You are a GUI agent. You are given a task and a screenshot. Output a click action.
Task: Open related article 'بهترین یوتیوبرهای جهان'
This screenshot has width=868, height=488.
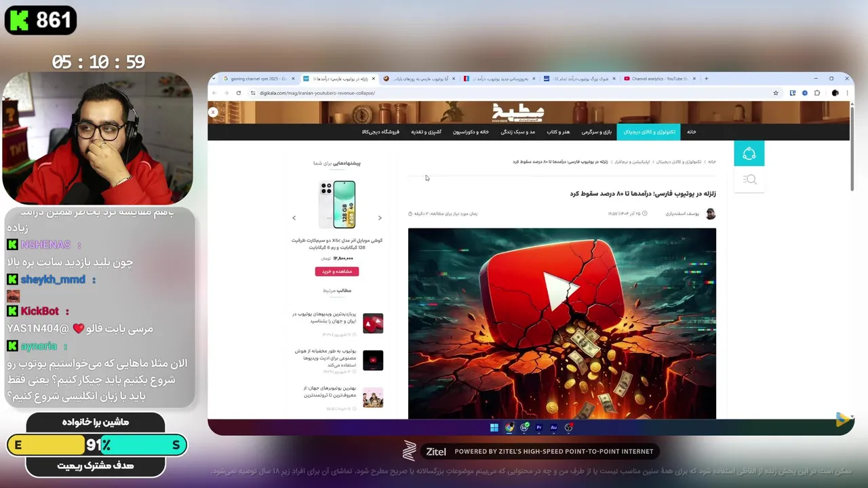point(329,392)
